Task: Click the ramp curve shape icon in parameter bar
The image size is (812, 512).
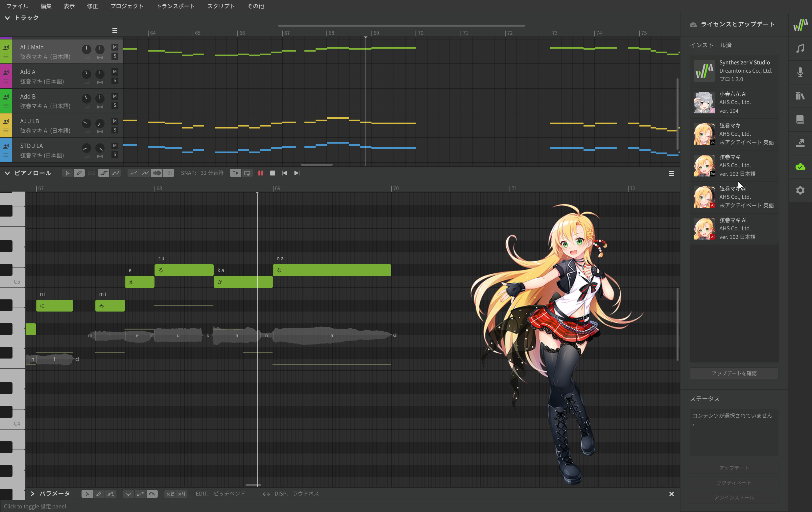Action: click(140, 494)
